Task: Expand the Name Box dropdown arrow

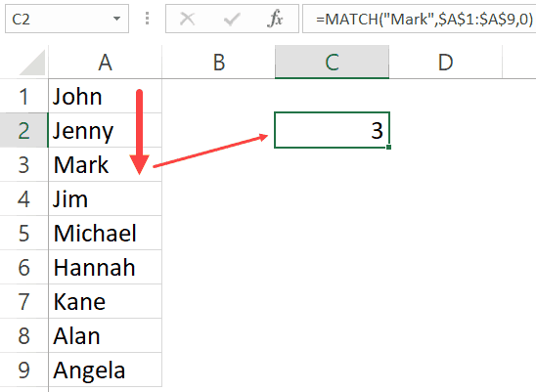Action: point(117,19)
